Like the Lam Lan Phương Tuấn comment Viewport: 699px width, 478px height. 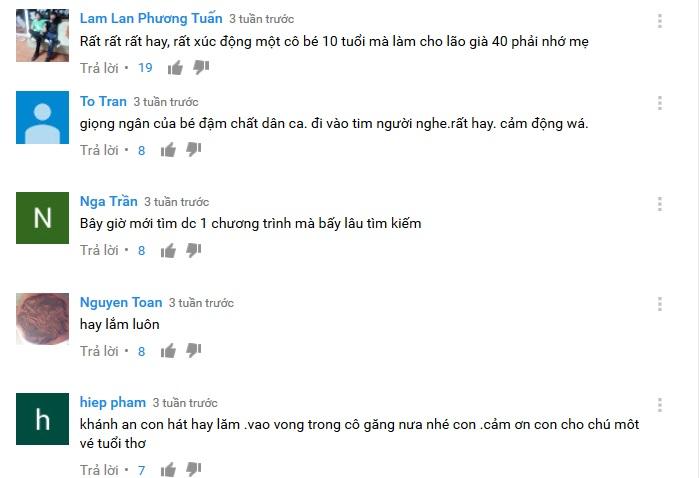(175, 68)
